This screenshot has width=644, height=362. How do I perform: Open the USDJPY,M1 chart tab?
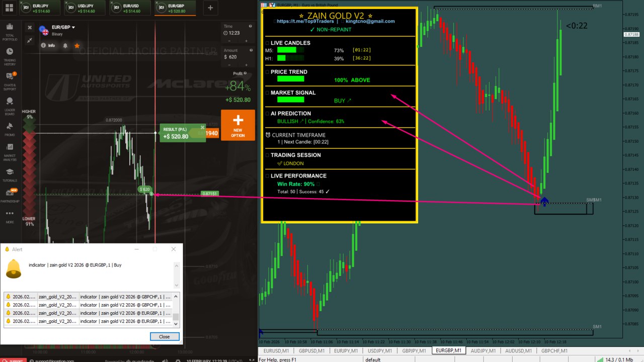(x=380, y=350)
